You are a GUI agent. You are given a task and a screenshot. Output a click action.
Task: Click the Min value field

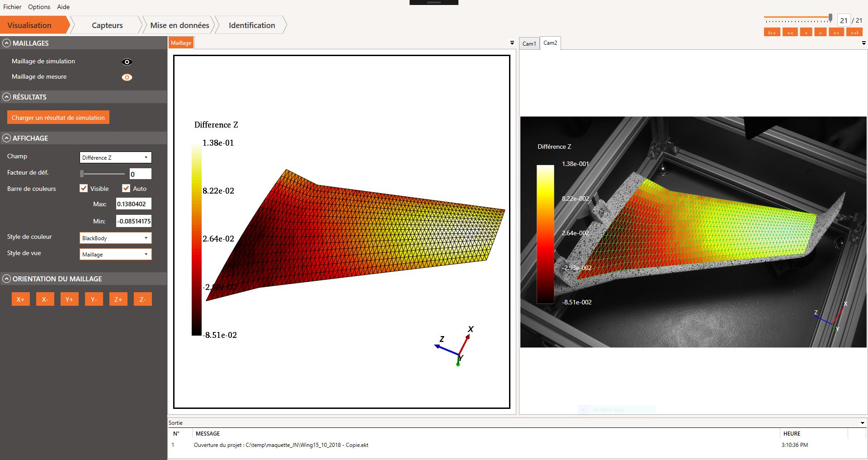tap(133, 221)
